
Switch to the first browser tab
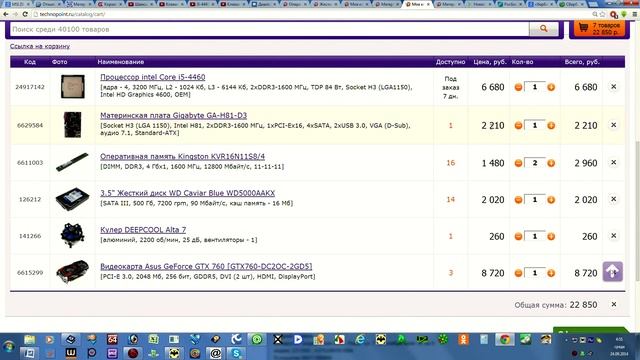pos(18,4)
